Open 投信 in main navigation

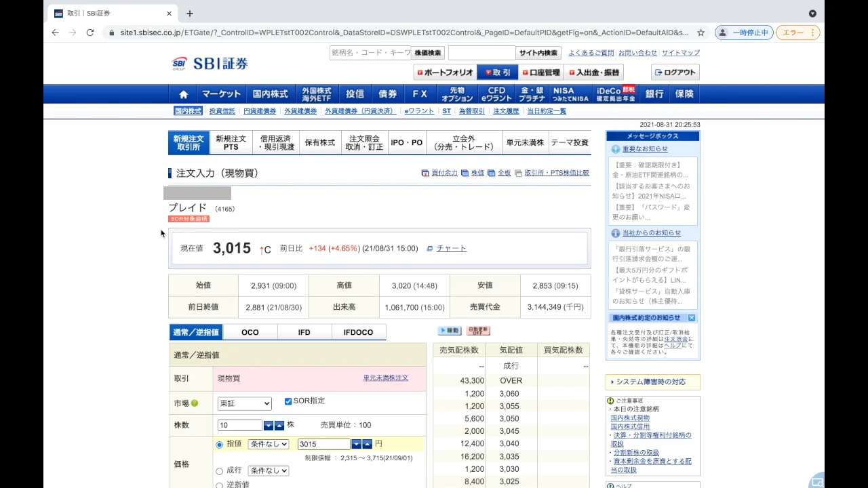(x=355, y=94)
